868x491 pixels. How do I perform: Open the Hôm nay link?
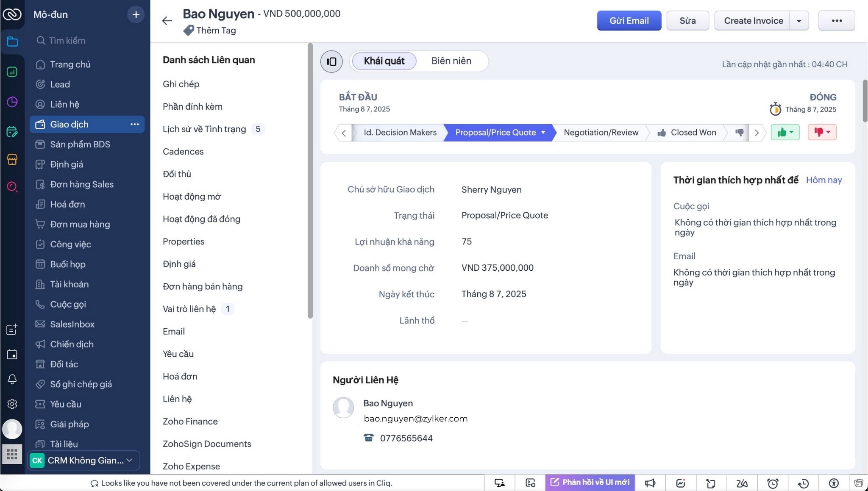(823, 180)
